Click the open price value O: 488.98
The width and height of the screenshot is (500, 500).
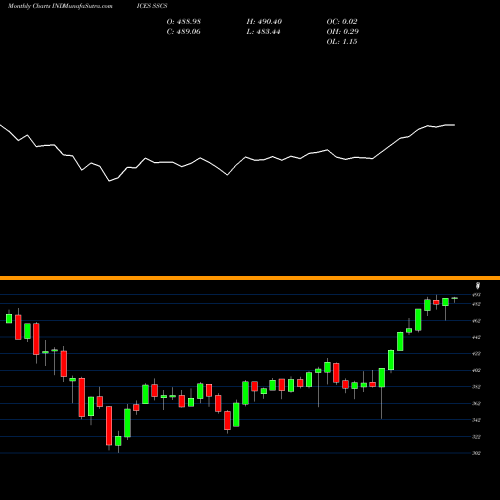(x=184, y=22)
